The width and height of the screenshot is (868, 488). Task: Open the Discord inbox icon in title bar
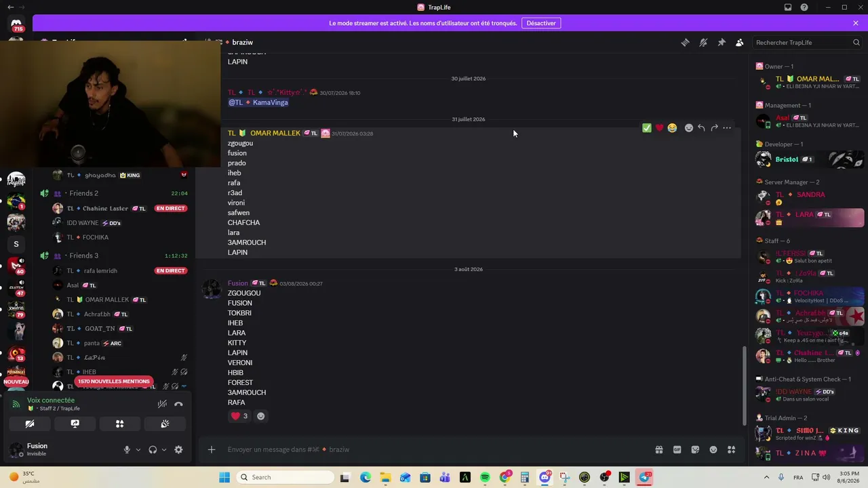point(788,7)
